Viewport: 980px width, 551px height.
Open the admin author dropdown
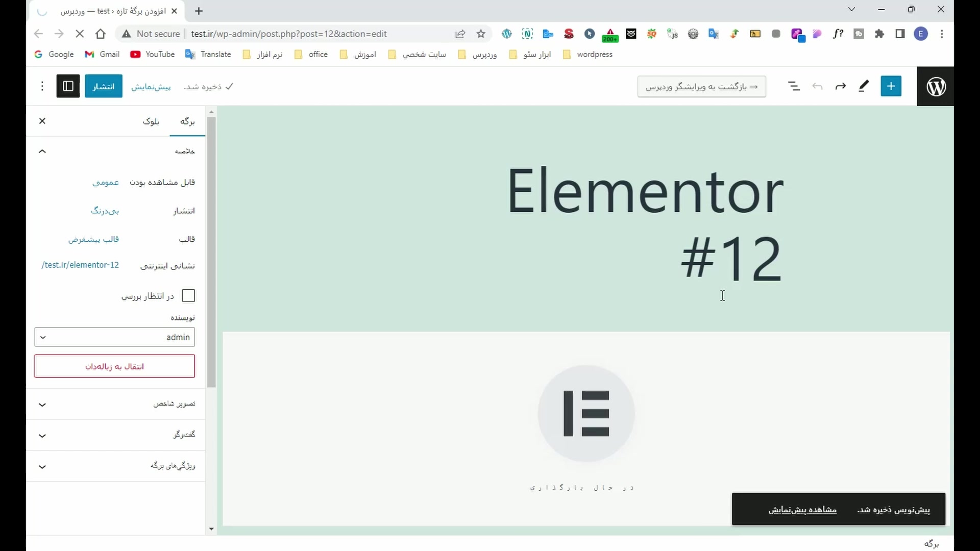[x=115, y=337]
